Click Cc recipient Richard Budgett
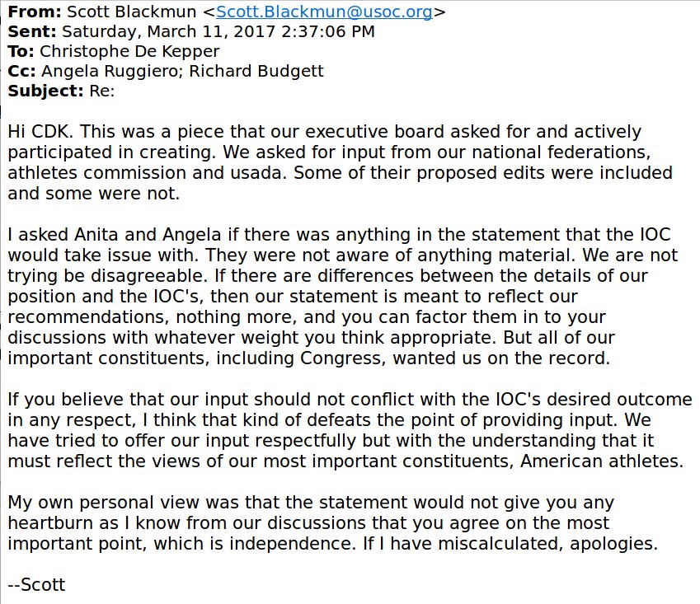 point(256,72)
